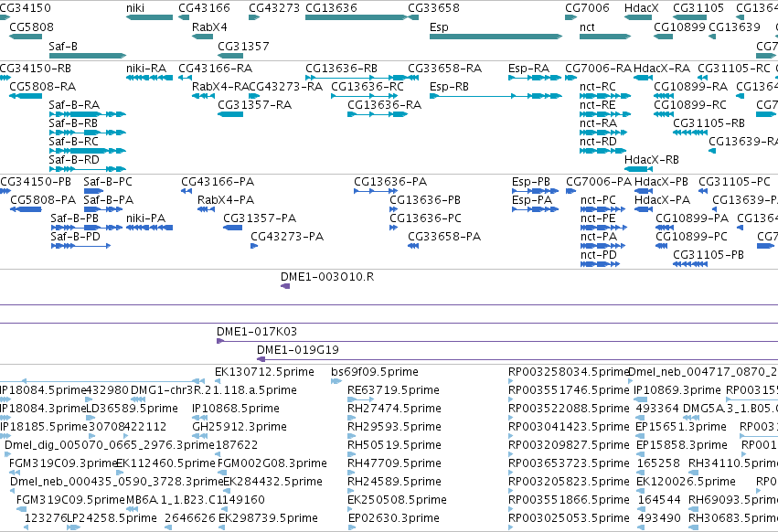Viewport: 778px width, 532px height.
Task: Click the GH25912.3prime label
Action: click(x=240, y=427)
